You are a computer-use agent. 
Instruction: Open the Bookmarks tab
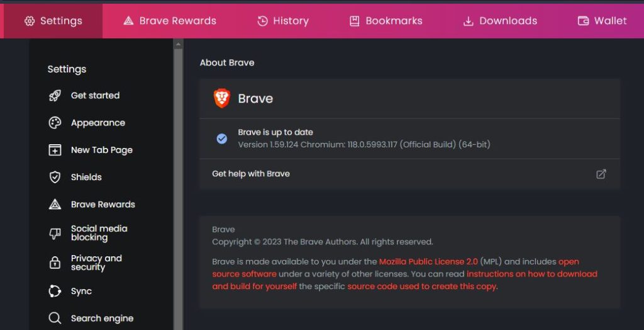click(x=386, y=21)
